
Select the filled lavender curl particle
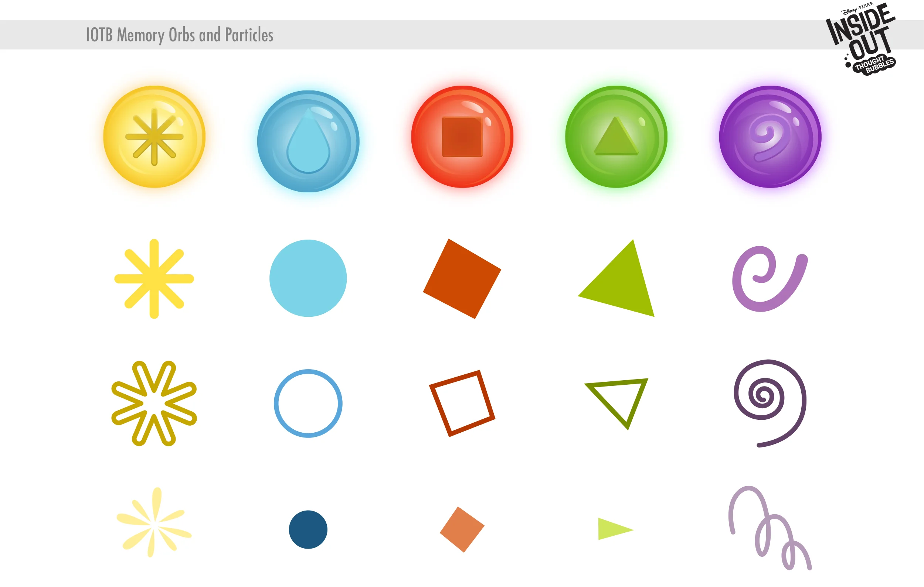click(770, 279)
